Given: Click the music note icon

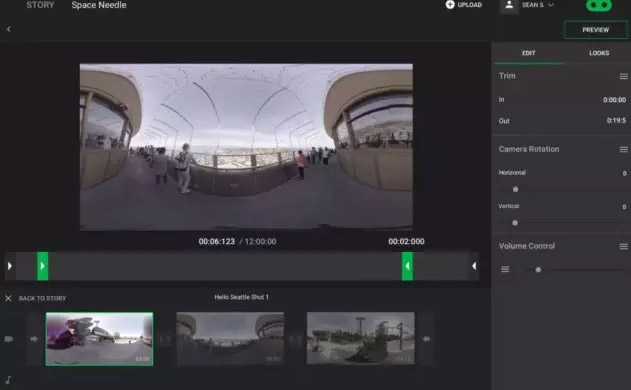Looking at the screenshot, I should 8,380.
